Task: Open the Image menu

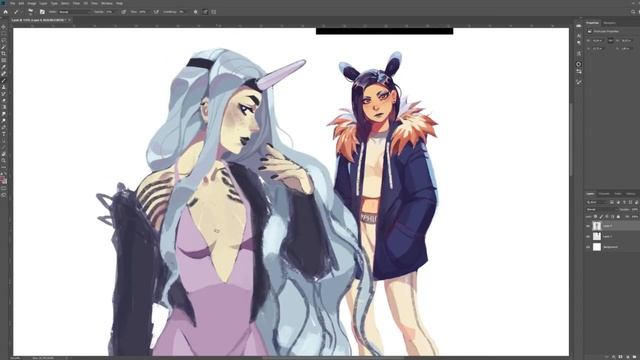Action: coord(31,3)
